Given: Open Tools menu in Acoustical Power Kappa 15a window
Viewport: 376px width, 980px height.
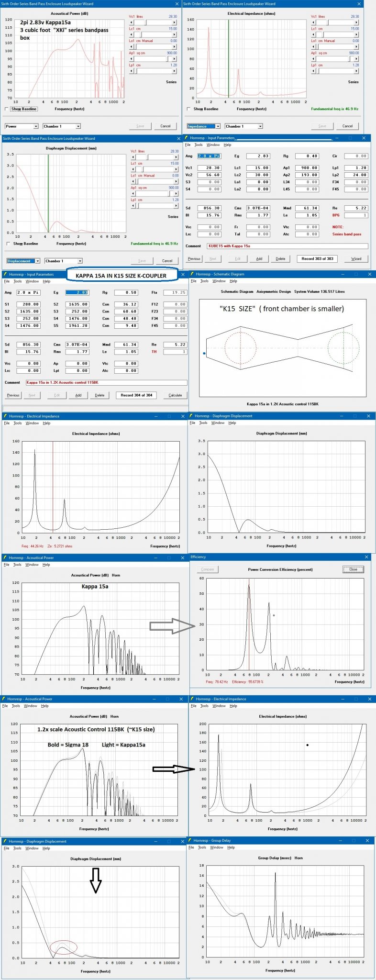Looking at the screenshot, I should click(17, 565).
